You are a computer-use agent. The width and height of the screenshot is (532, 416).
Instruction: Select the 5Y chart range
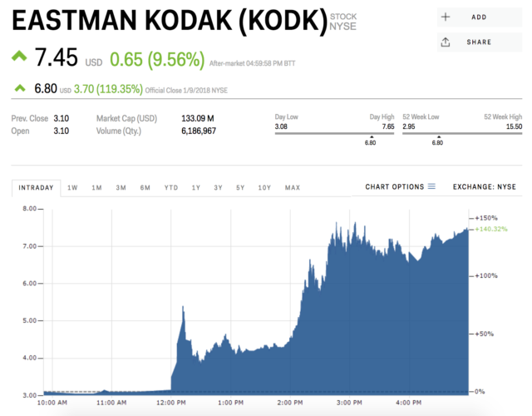click(240, 188)
